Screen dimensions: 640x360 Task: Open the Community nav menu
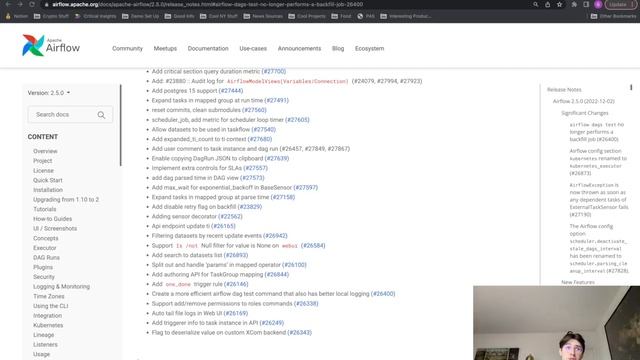coord(127,49)
